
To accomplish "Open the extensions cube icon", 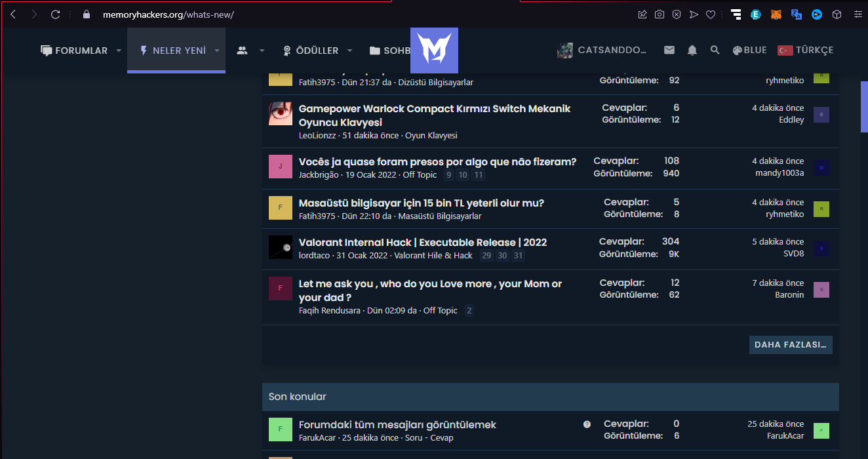I will click(x=837, y=14).
